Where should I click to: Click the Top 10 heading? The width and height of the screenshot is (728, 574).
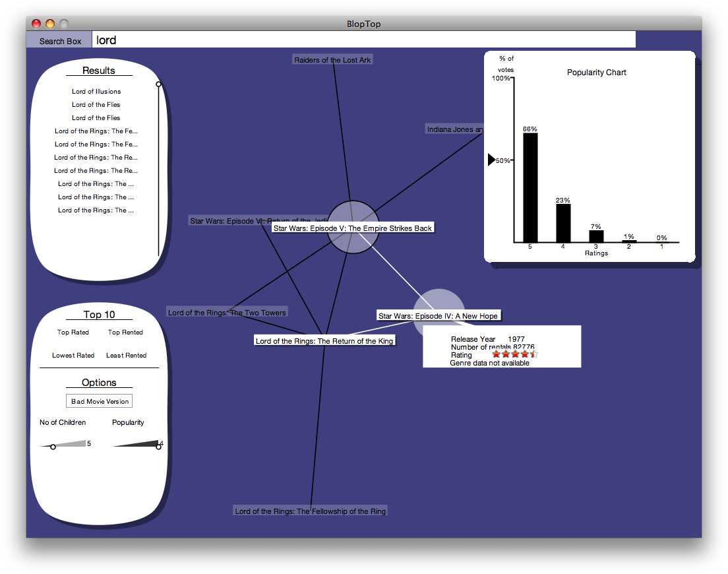click(99, 315)
